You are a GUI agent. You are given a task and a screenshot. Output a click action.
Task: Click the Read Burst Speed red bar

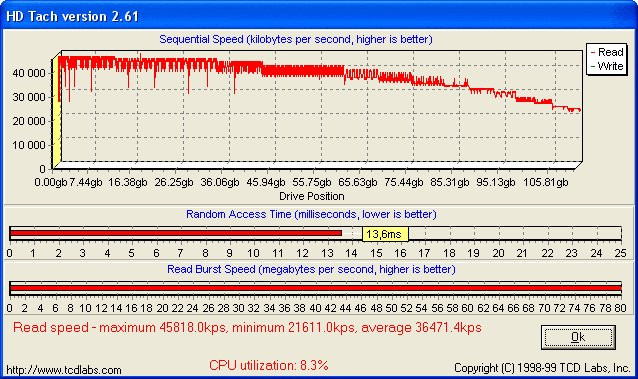click(x=315, y=287)
